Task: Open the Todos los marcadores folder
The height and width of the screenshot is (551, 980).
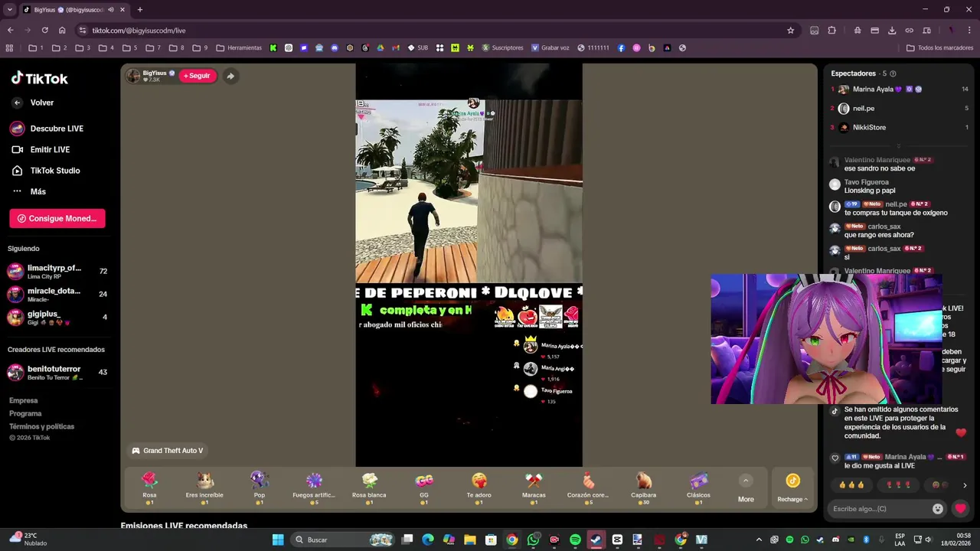Action: click(x=939, y=47)
